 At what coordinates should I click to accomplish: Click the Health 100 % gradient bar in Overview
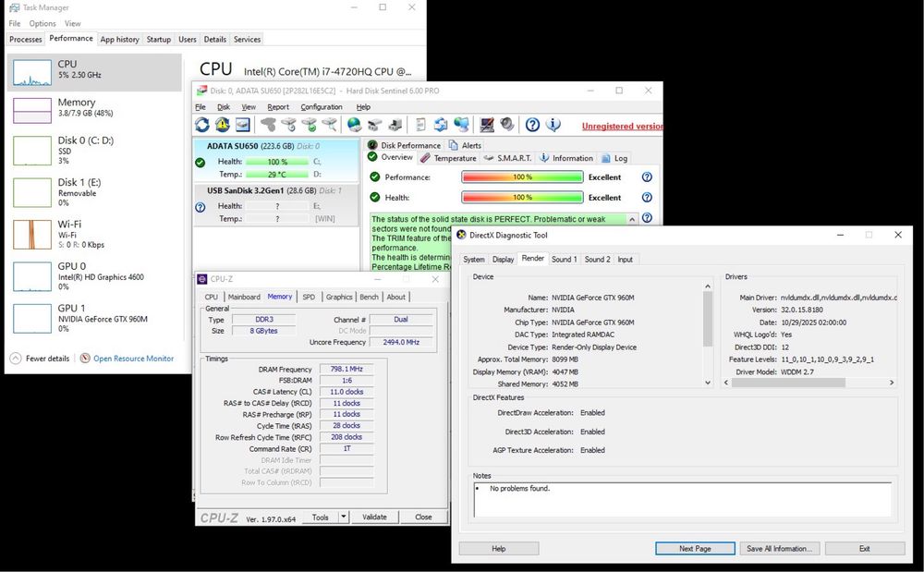click(x=522, y=198)
